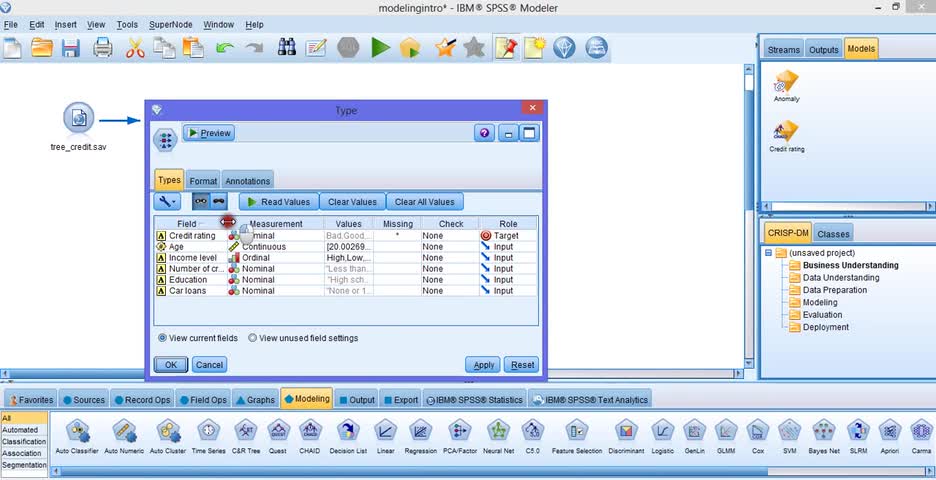Viewport: 936px width, 480px height.
Task: Switch to the Streams tab
Action: pyautogui.click(x=784, y=50)
